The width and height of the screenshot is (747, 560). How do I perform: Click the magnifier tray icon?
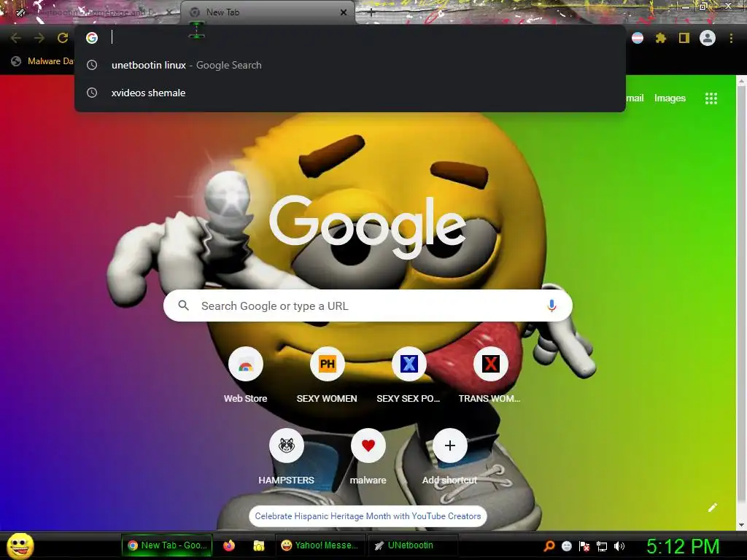click(549, 546)
